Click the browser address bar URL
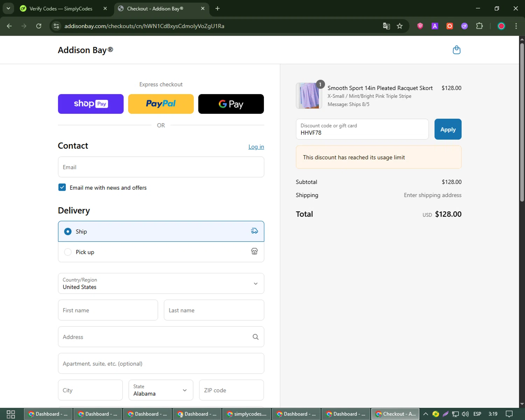This screenshot has width=525, height=420. (x=144, y=26)
